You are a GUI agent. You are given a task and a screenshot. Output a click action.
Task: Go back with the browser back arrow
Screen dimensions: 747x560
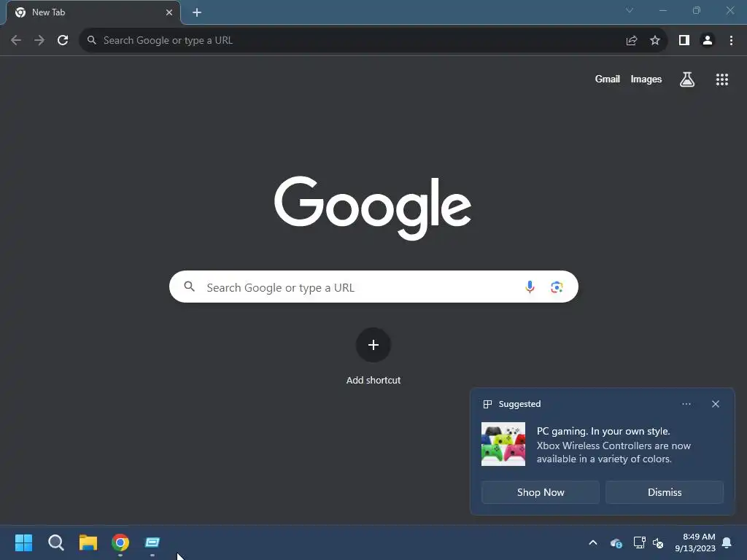click(x=16, y=41)
